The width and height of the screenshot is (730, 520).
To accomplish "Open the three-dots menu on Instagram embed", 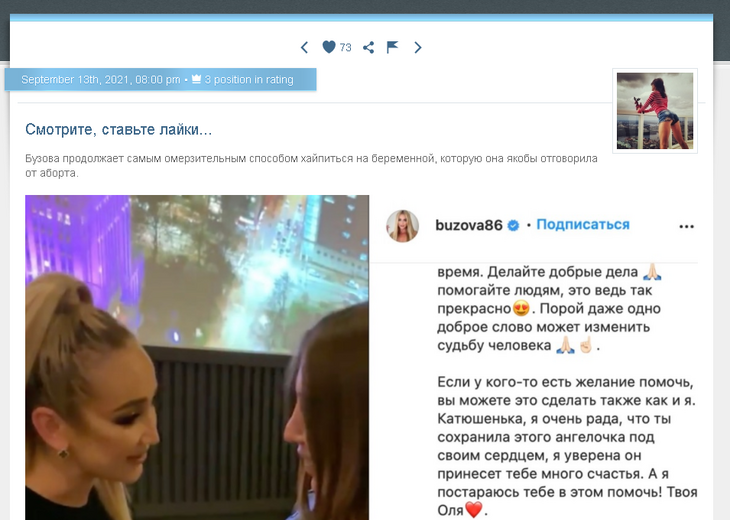I will (686, 226).
